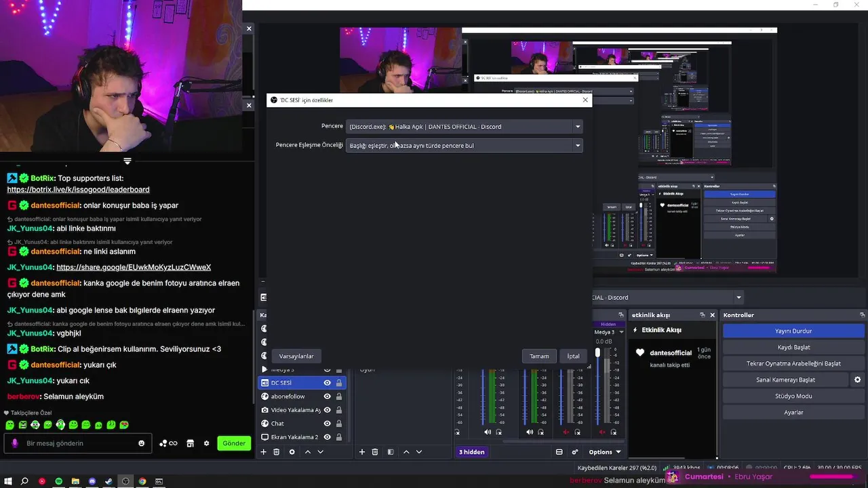The height and width of the screenshot is (488, 868).
Task: Show the 3 hidden mixer channels
Action: 471,452
